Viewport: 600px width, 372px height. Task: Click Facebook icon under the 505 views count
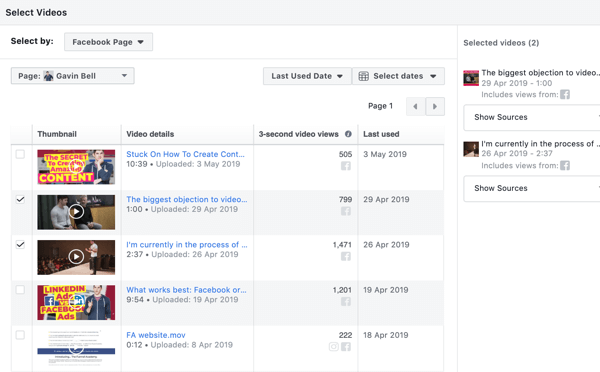(346, 166)
